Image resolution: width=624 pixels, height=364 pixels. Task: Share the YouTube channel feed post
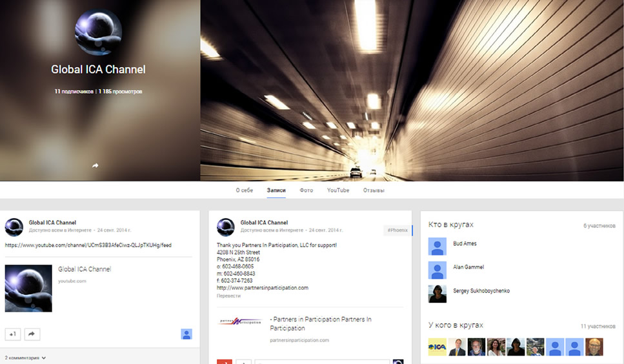point(32,334)
